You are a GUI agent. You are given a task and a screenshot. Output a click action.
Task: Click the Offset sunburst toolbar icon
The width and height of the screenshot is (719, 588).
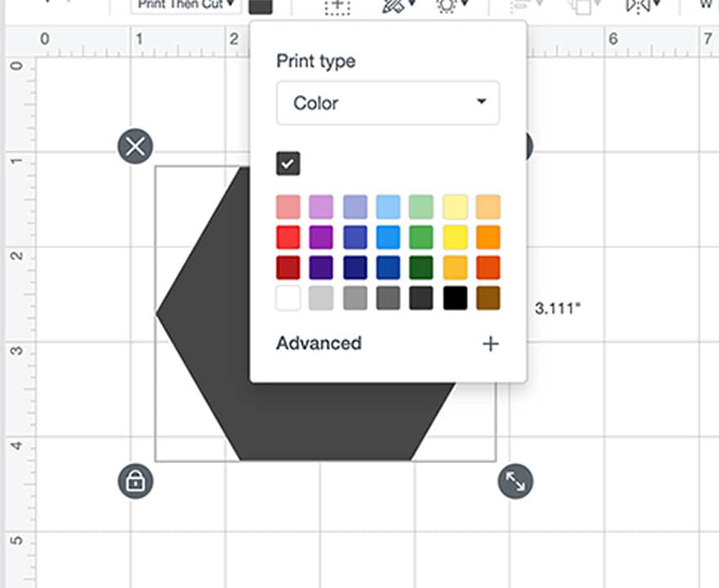[447, 7]
